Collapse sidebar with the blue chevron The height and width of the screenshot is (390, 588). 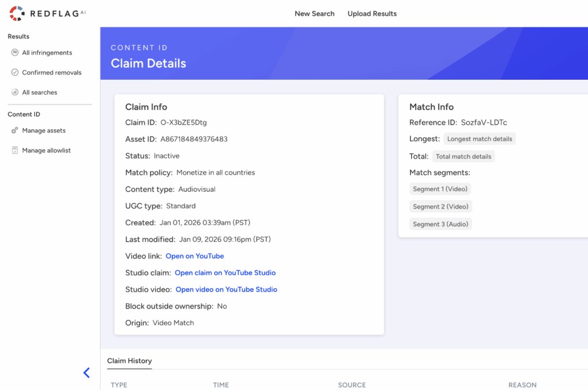(x=87, y=373)
